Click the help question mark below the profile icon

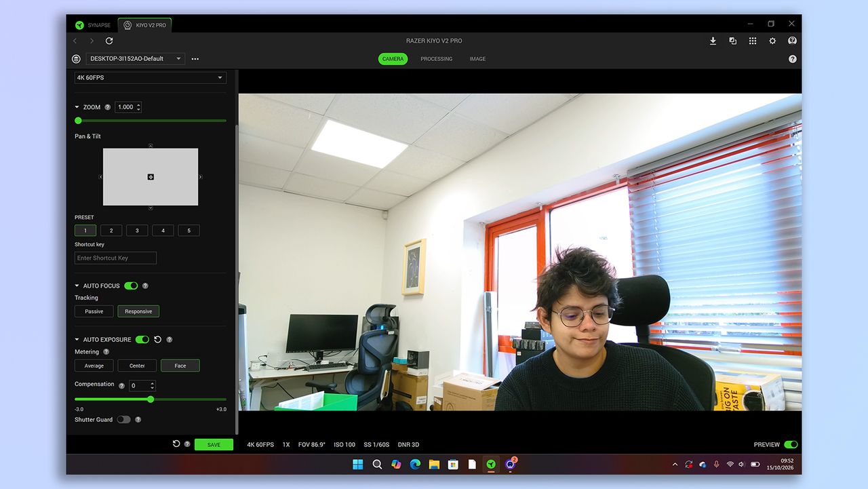pos(793,59)
